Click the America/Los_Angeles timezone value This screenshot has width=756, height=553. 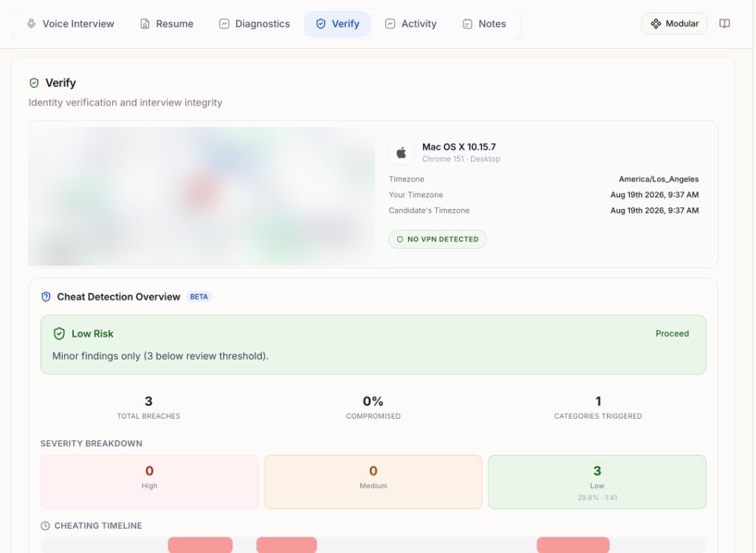659,179
